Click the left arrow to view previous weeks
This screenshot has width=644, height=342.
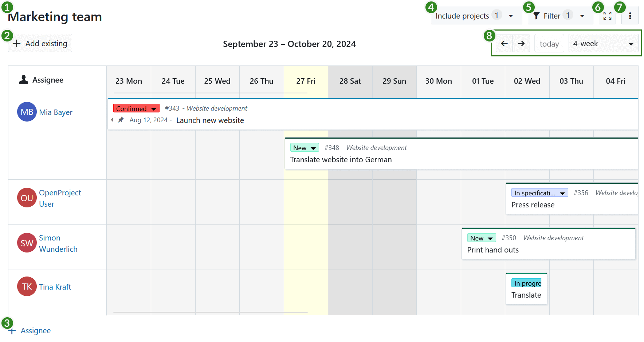pyautogui.click(x=504, y=43)
